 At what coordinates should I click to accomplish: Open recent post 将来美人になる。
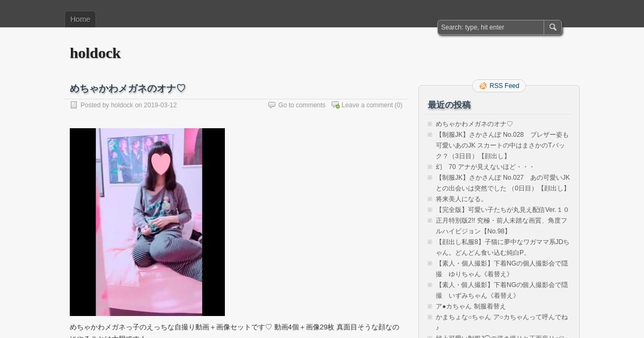(x=461, y=199)
